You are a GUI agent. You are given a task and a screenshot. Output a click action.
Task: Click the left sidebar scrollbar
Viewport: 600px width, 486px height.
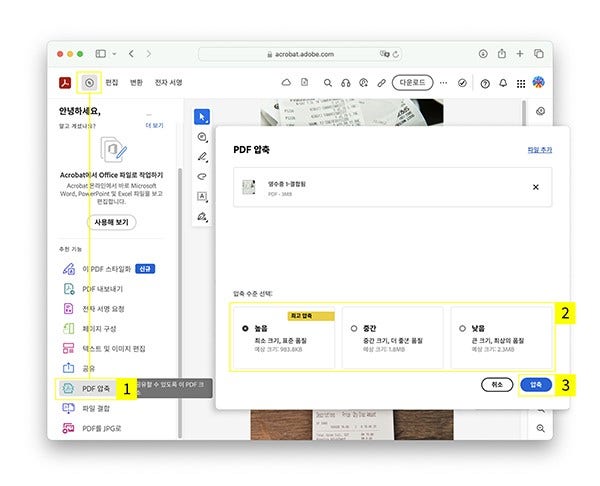(180, 303)
